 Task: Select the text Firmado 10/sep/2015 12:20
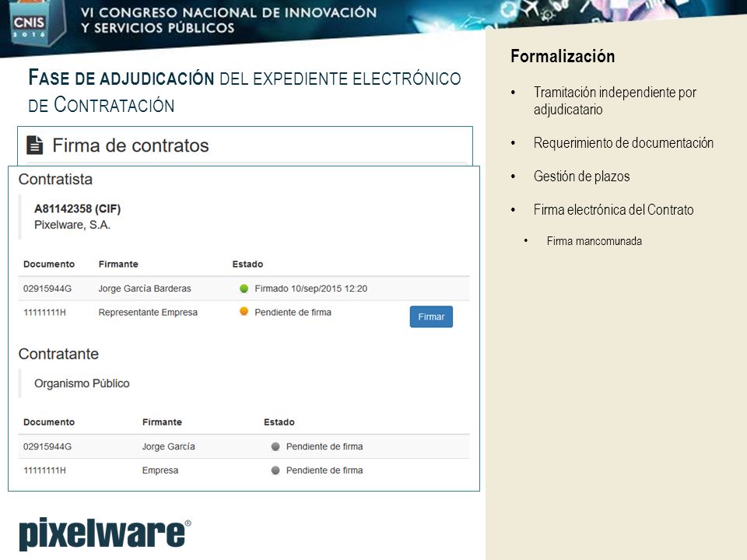pyautogui.click(x=311, y=289)
